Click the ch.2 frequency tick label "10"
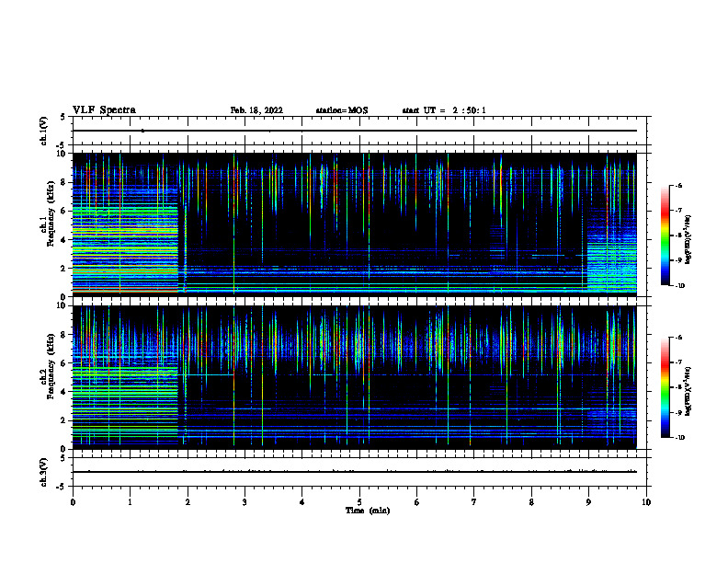 pyautogui.click(x=62, y=306)
